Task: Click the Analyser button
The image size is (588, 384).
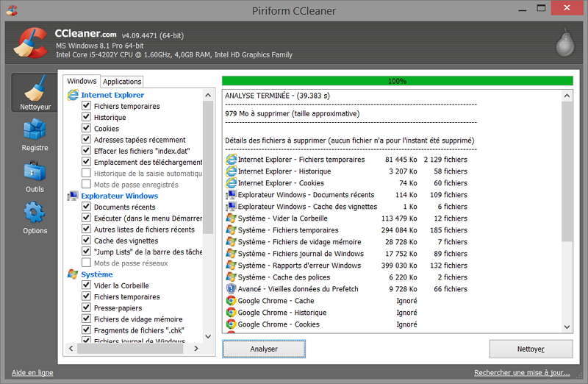Action: tap(264, 349)
